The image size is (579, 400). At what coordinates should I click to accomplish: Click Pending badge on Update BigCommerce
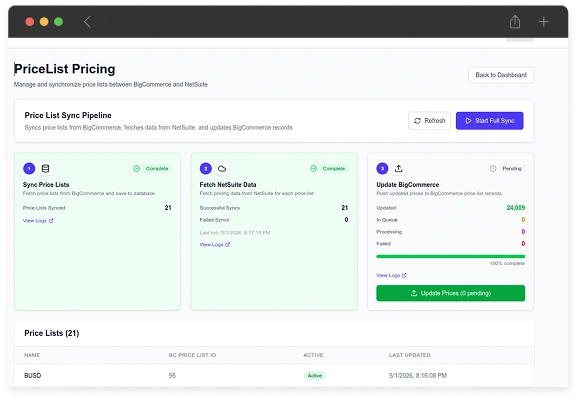coord(512,168)
